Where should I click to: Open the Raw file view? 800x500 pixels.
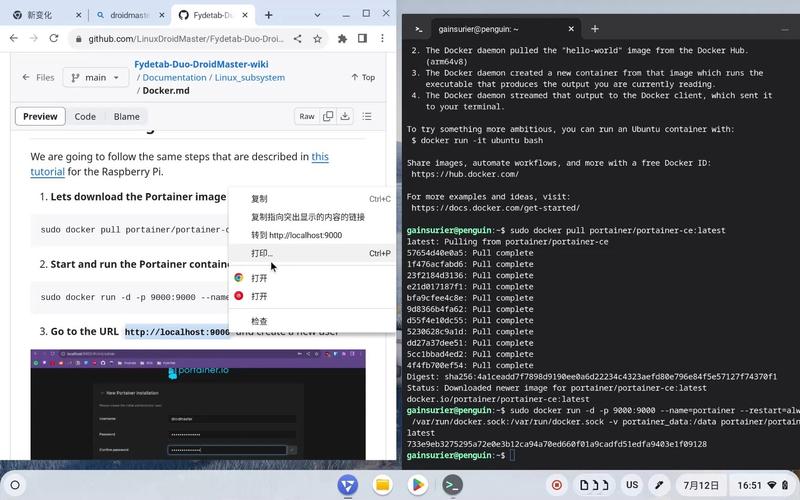click(307, 116)
